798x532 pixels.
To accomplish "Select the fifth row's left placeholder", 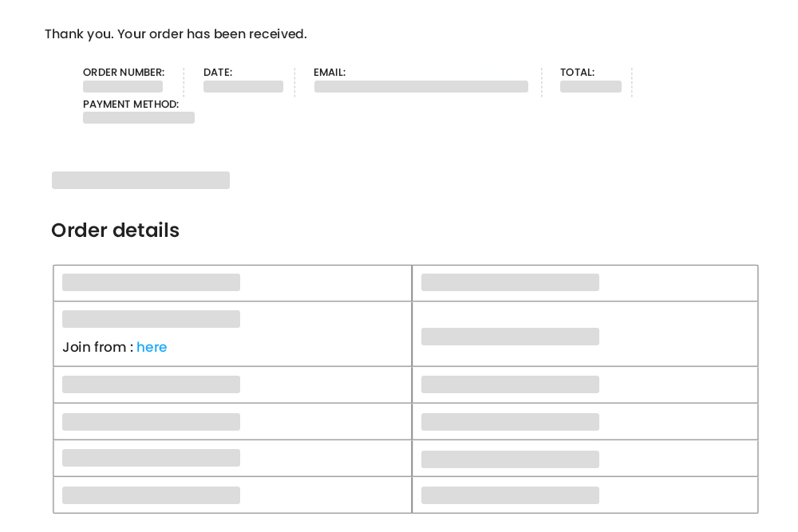I will pyautogui.click(x=151, y=458).
